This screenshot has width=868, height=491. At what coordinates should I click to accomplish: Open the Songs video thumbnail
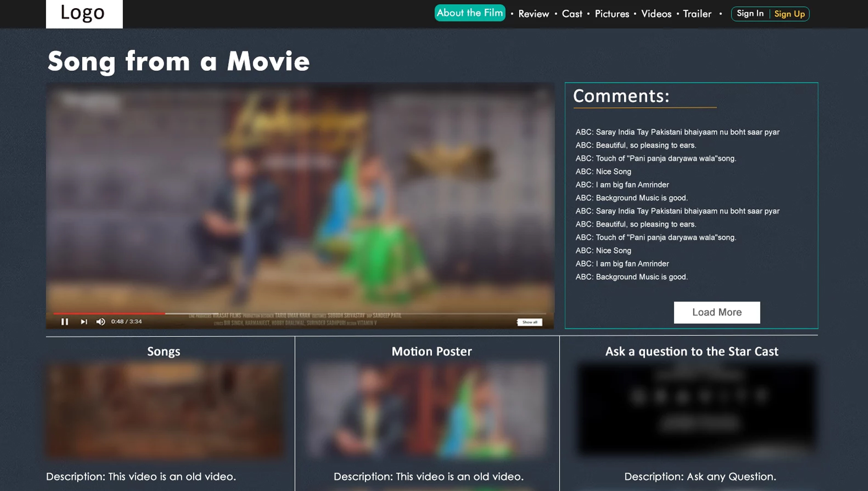pos(165,410)
